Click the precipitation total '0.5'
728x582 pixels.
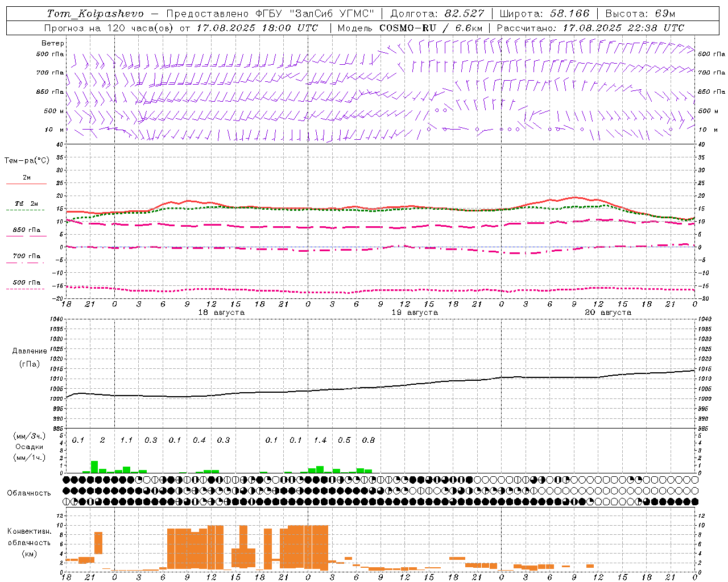[345, 440]
